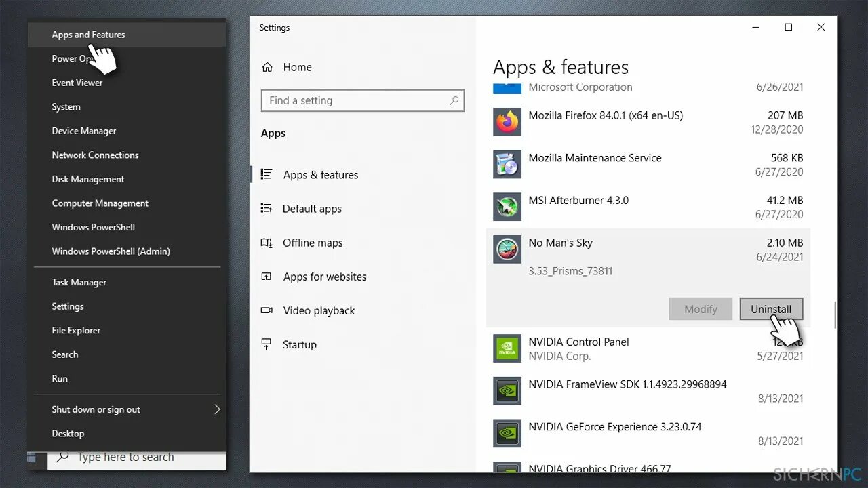Image resolution: width=868 pixels, height=488 pixels.
Task: Expand the Shut down or sign out arrow
Action: point(217,409)
